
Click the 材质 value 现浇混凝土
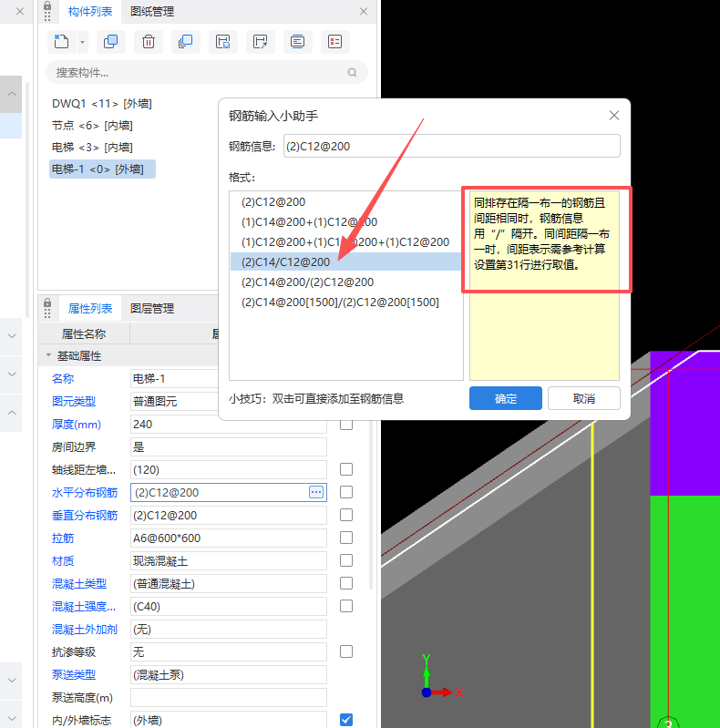[229, 560]
